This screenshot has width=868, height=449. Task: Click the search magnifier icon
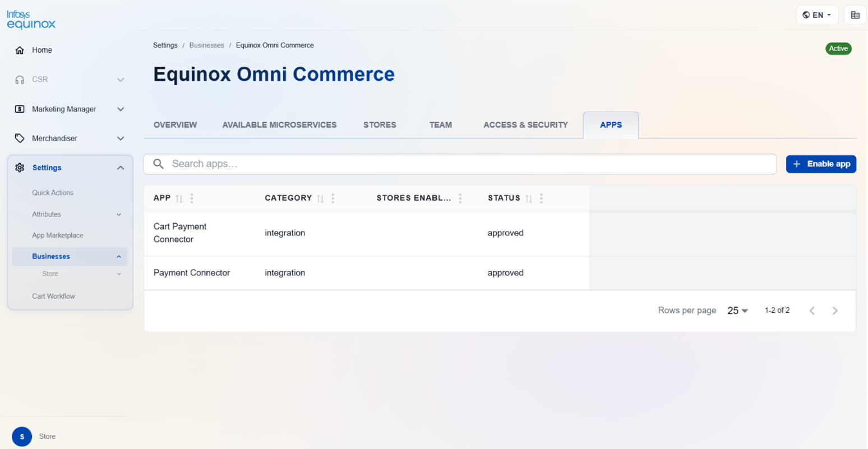point(159,164)
